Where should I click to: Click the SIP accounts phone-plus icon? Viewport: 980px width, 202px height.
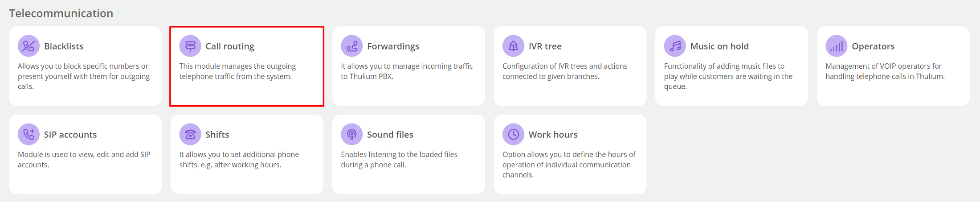[29, 134]
